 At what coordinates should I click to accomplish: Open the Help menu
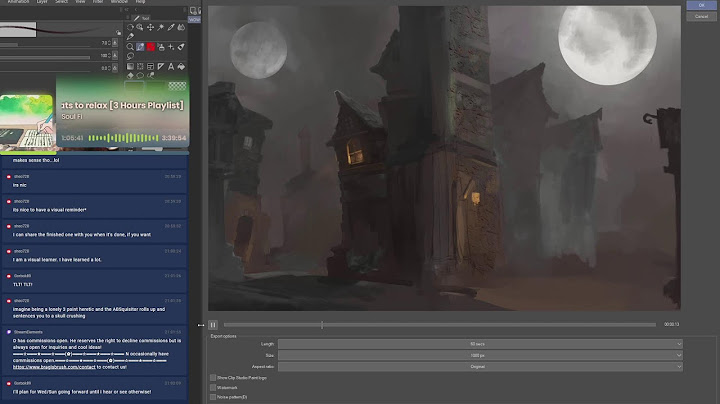coord(140,2)
